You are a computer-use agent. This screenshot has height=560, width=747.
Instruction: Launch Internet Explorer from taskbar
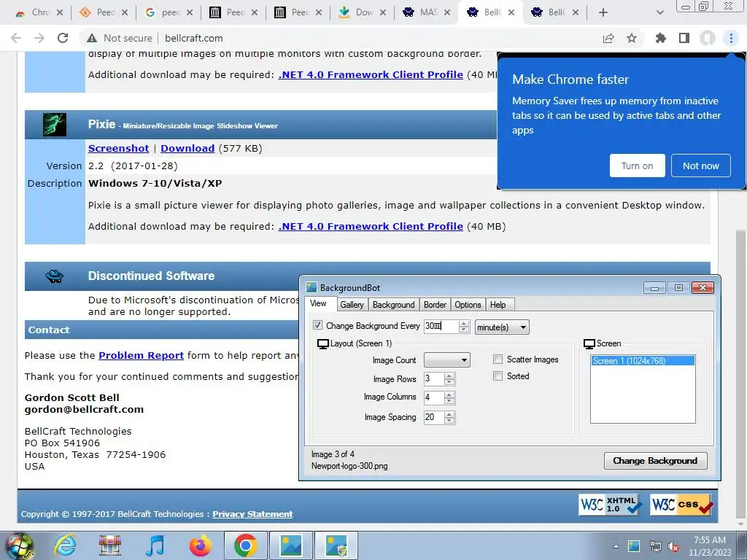65,545
